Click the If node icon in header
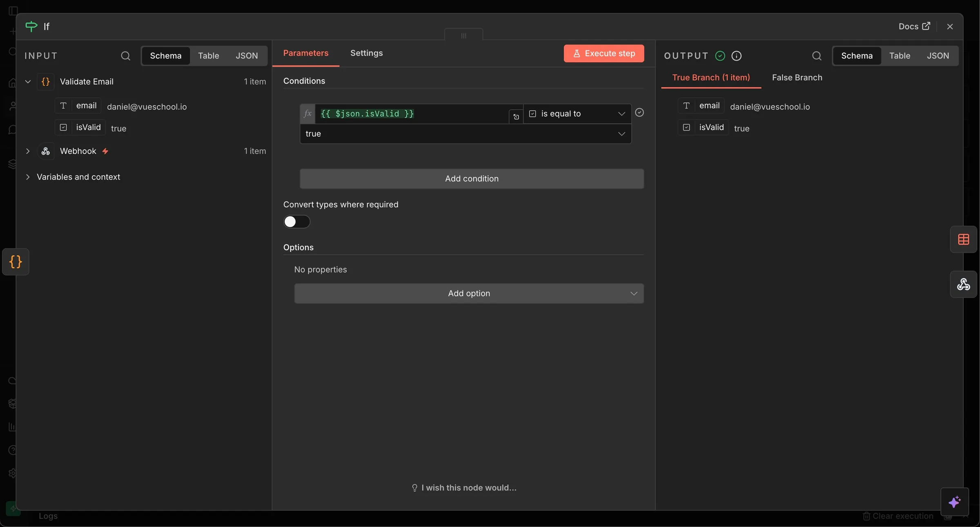This screenshot has height=527, width=980. point(31,26)
